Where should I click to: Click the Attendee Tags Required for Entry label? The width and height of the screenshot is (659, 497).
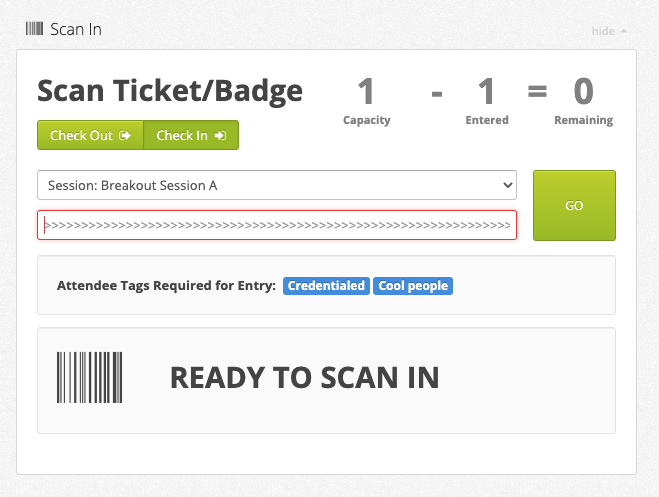tap(166, 286)
